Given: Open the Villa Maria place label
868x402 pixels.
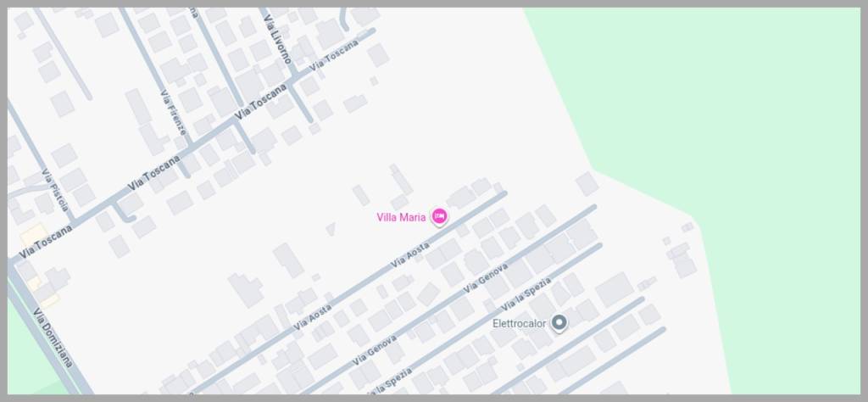Looking at the screenshot, I should pos(401,218).
